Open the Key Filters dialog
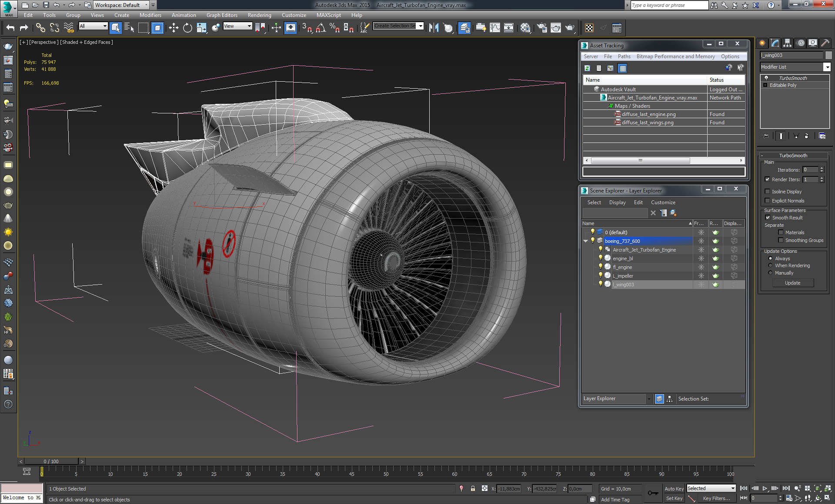Image resolution: width=835 pixels, height=504 pixels. pyautogui.click(x=716, y=499)
